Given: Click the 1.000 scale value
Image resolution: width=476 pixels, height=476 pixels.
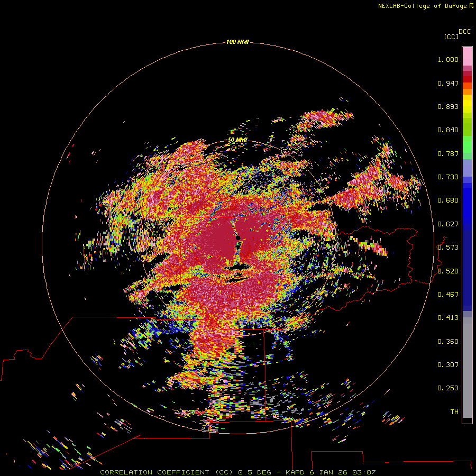Looking at the screenshot, I should tap(448, 59).
